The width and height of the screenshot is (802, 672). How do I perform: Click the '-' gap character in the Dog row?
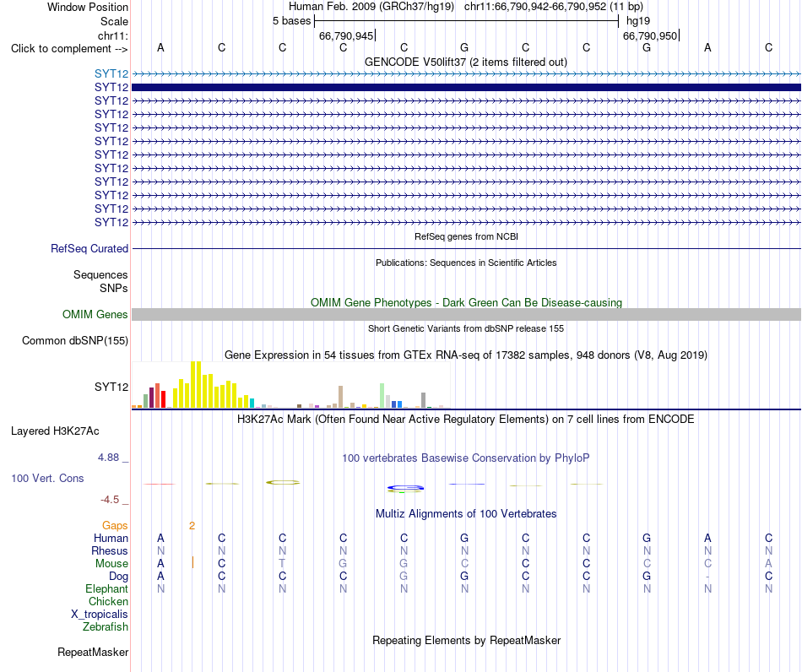click(x=708, y=577)
